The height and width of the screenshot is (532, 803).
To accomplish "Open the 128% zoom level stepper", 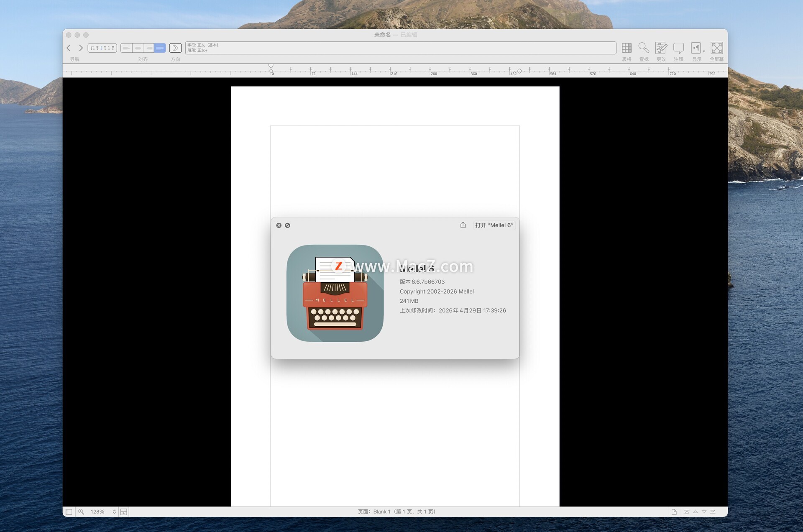I will pyautogui.click(x=114, y=512).
